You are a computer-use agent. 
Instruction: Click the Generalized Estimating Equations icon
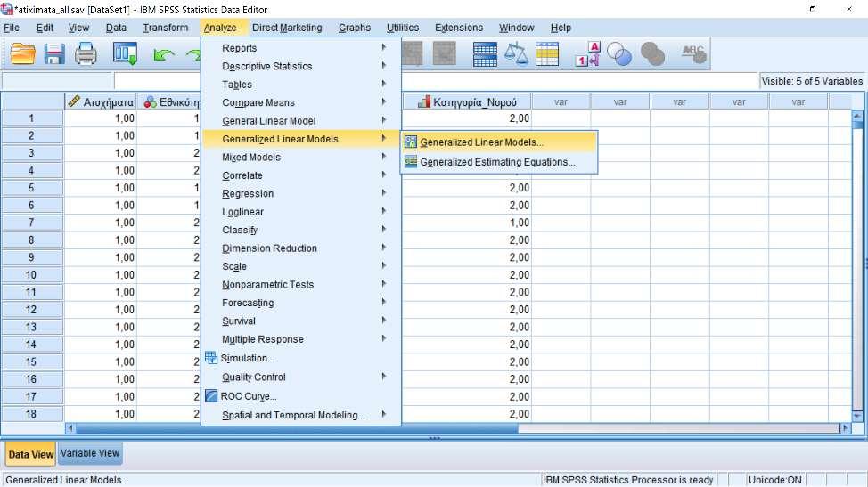pos(411,162)
